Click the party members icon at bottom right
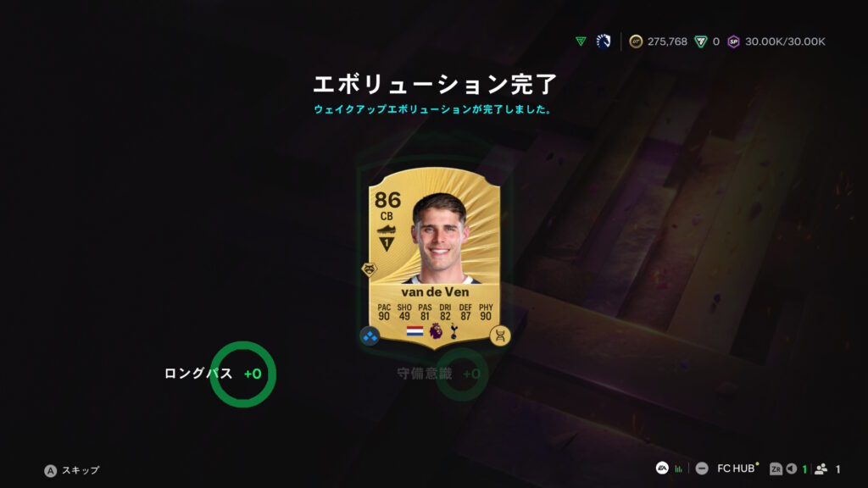 [x=821, y=469]
